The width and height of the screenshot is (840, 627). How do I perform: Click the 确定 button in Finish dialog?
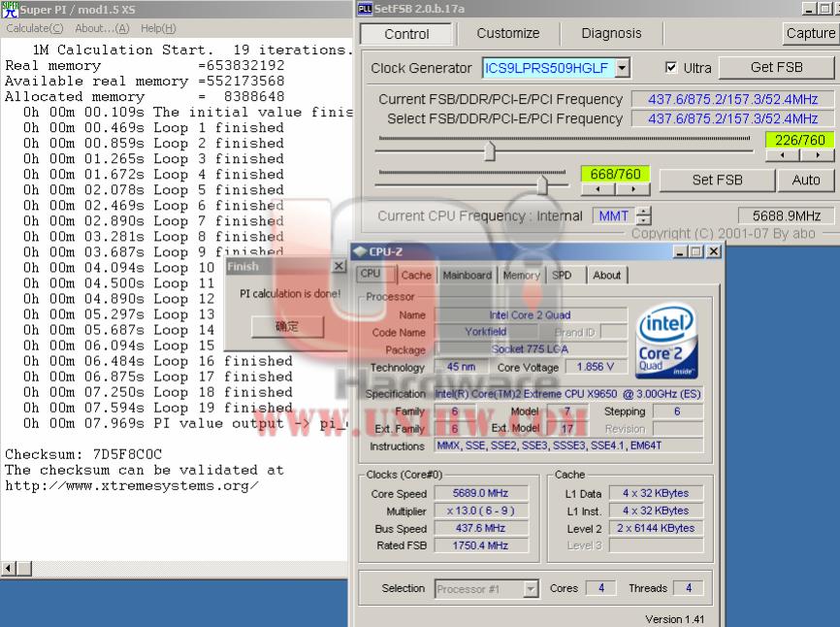288,326
